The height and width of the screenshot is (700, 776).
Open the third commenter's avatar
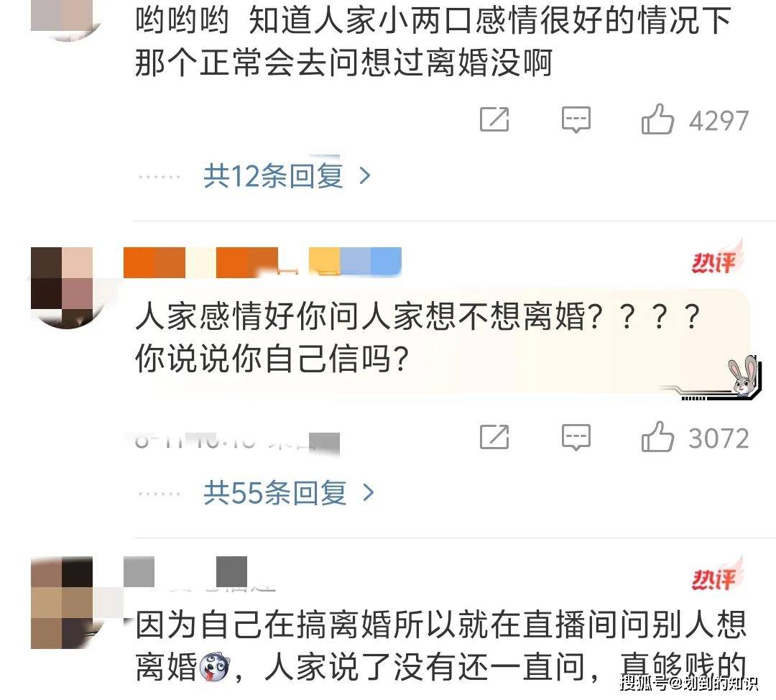pos(63,602)
